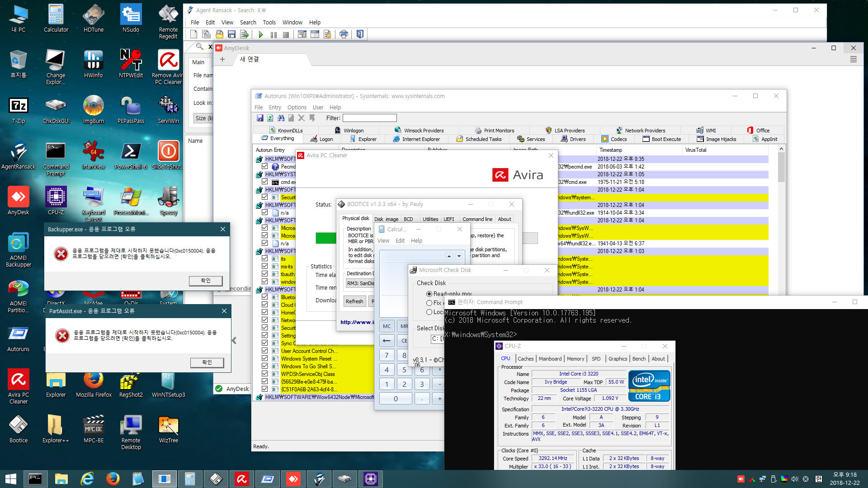Click the new blank document icon in Agent Ransack
Screen dimensions: 868x488
(x=193, y=34)
